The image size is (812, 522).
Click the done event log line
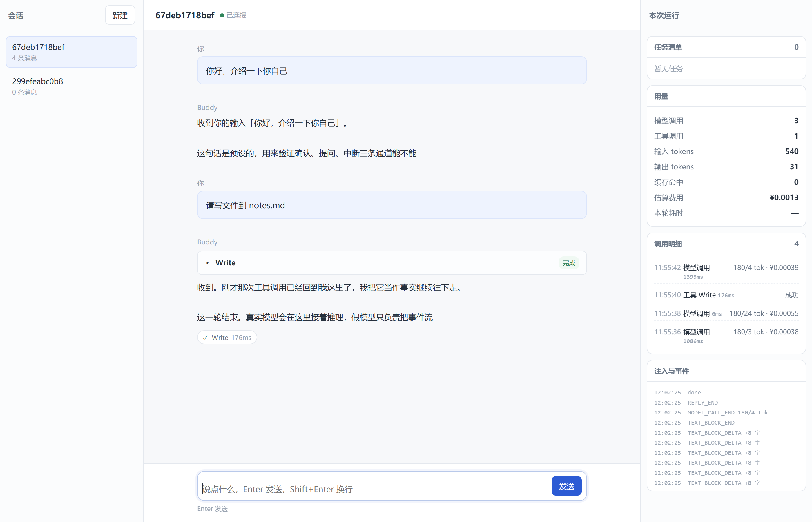pos(726,393)
